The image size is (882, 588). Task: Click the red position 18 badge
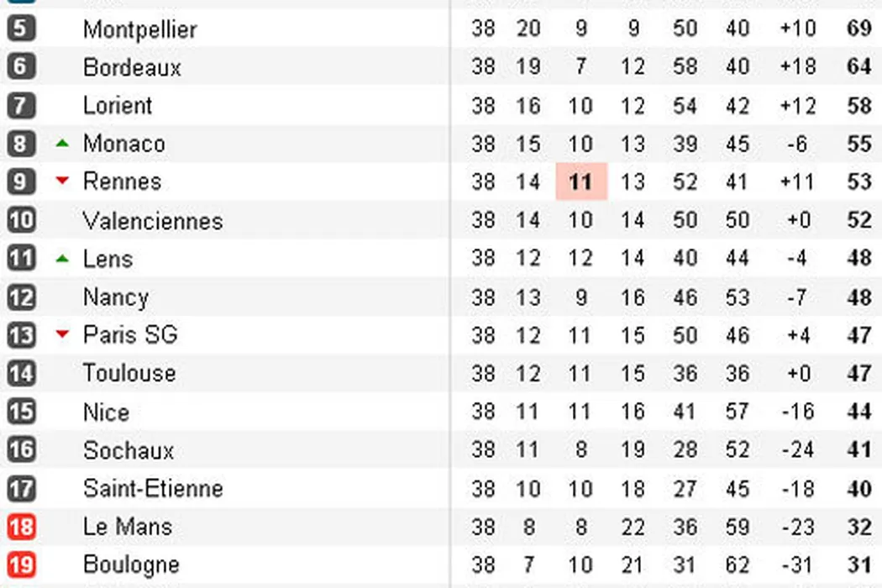(20, 528)
